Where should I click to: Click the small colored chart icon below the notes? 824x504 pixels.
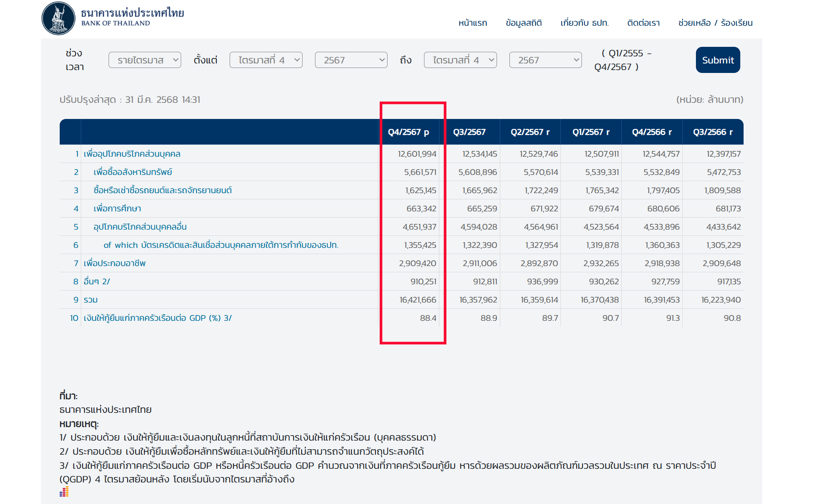[64, 492]
